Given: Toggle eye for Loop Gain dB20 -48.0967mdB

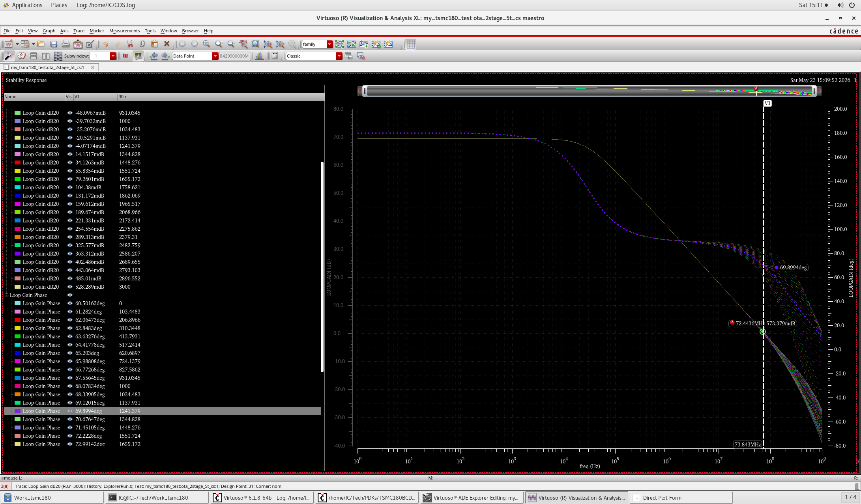Looking at the screenshot, I should click(70, 113).
